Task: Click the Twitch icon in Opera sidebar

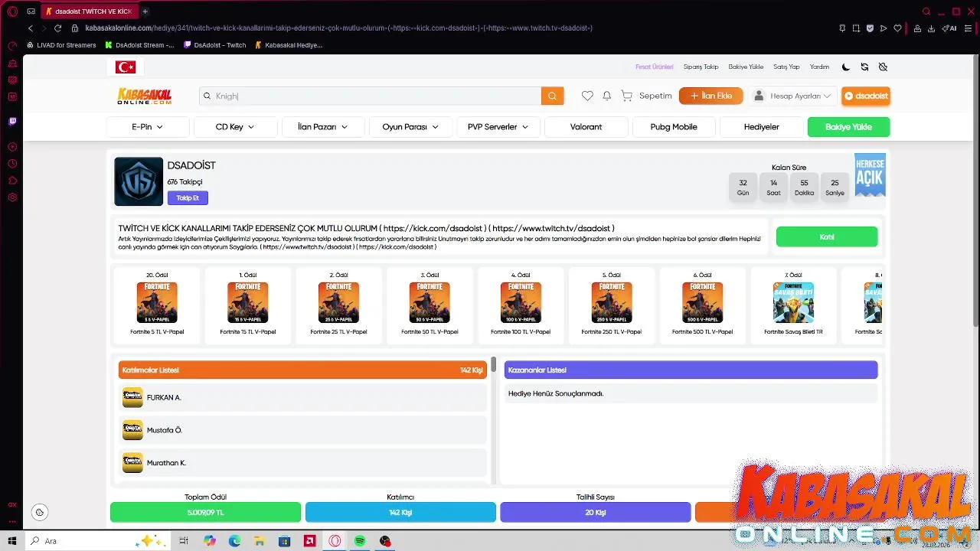Action: (x=12, y=121)
